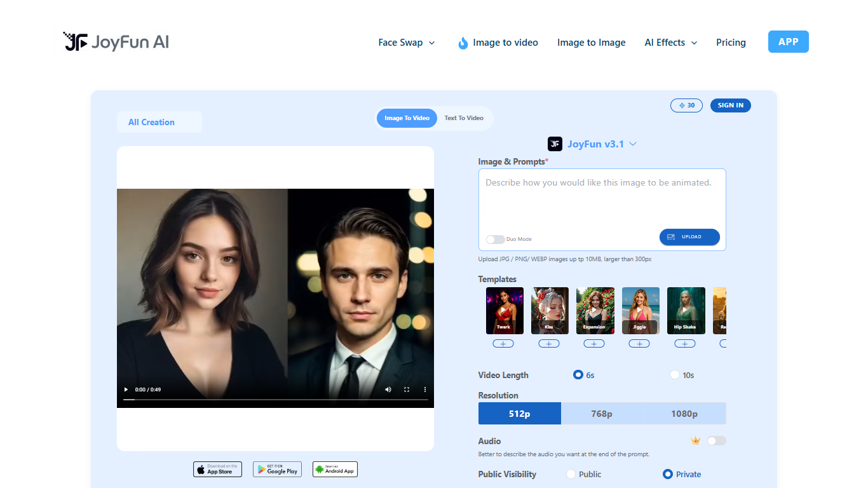Select 10s video length
This screenshot has width=868, height=488.
pos(674,375)
